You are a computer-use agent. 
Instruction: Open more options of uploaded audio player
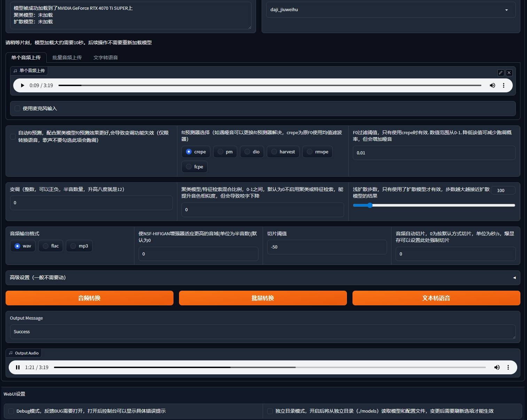504,85
